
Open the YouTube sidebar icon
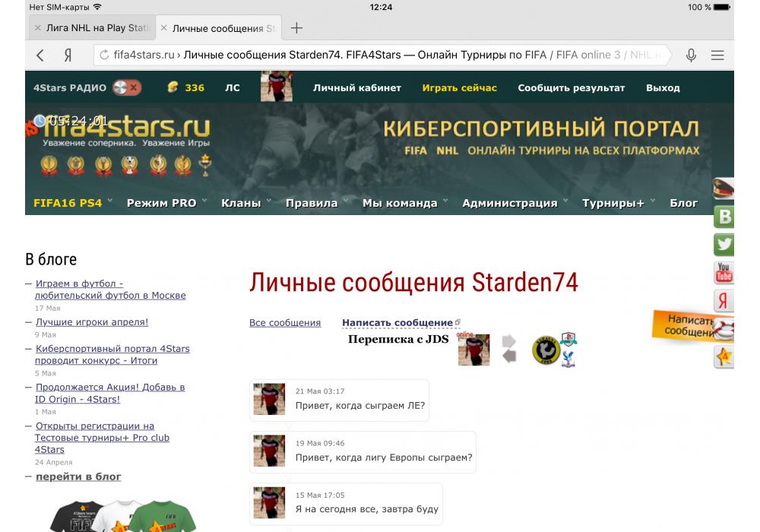[x=724, y=272]
